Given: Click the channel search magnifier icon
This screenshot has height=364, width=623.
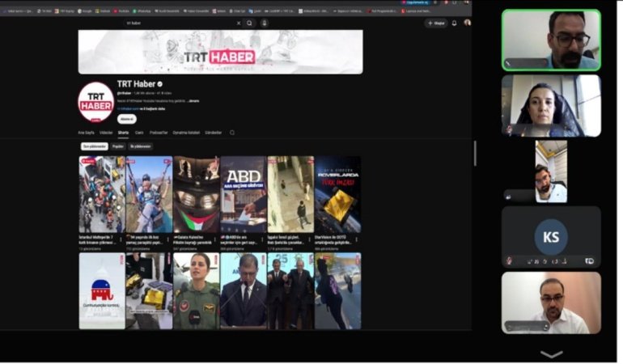Looking at the screenshot, I should point(232,133).
